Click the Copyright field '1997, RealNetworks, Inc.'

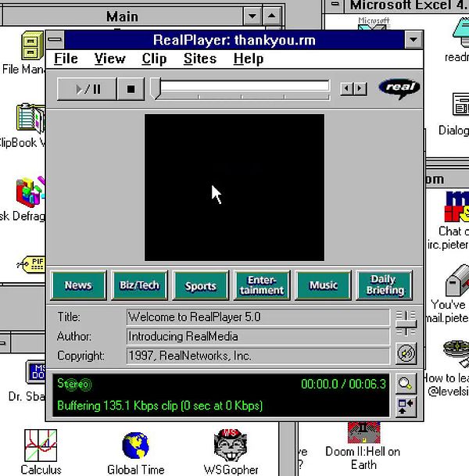[x=258, y=356]
